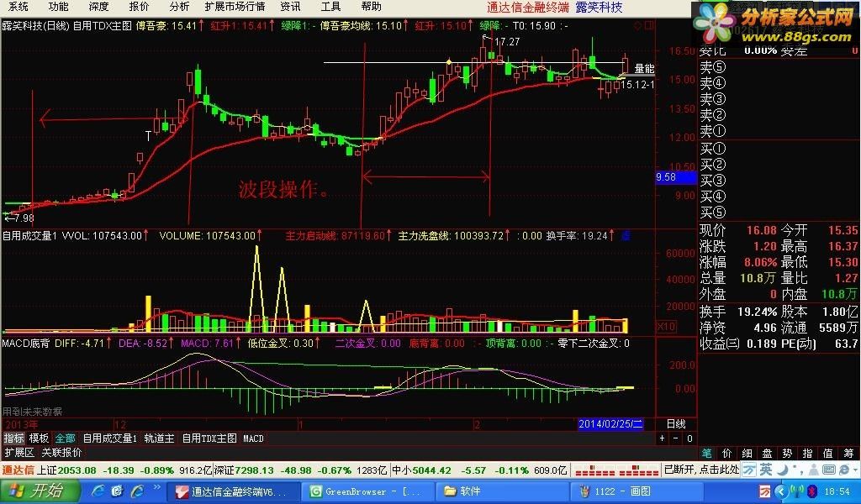This screenshot has height=504, width=861.
Task: Toggle the punctuation mode icon in IME bar
Action: coord(799,470)
